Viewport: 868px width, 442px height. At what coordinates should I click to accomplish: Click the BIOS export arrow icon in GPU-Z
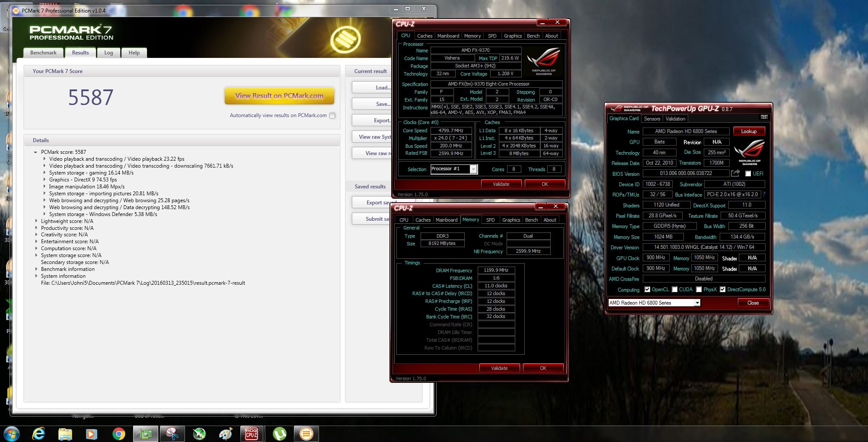[735, 173]
